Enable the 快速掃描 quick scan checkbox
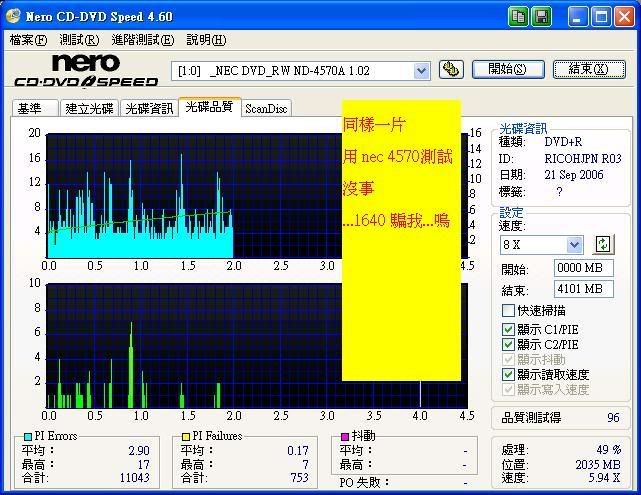 click(x=509, y=310)
